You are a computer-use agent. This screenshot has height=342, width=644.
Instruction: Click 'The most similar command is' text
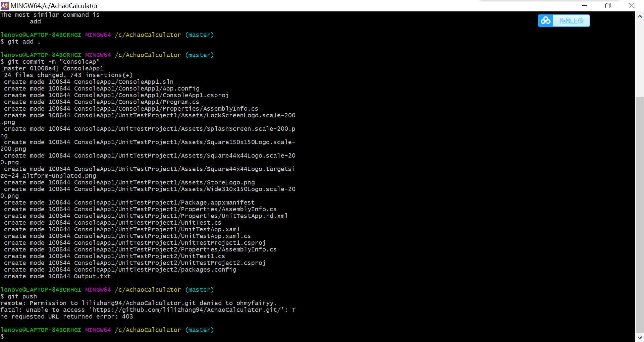coord(50,15)
